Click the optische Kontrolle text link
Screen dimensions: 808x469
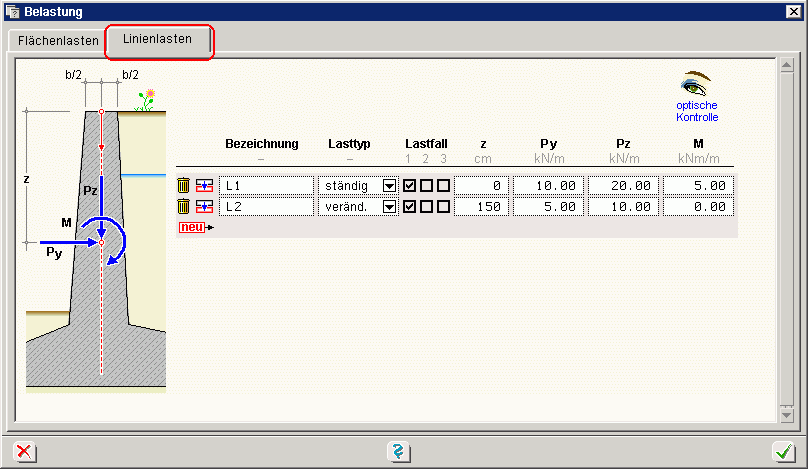pyautogui.click(x=697, y=111)
